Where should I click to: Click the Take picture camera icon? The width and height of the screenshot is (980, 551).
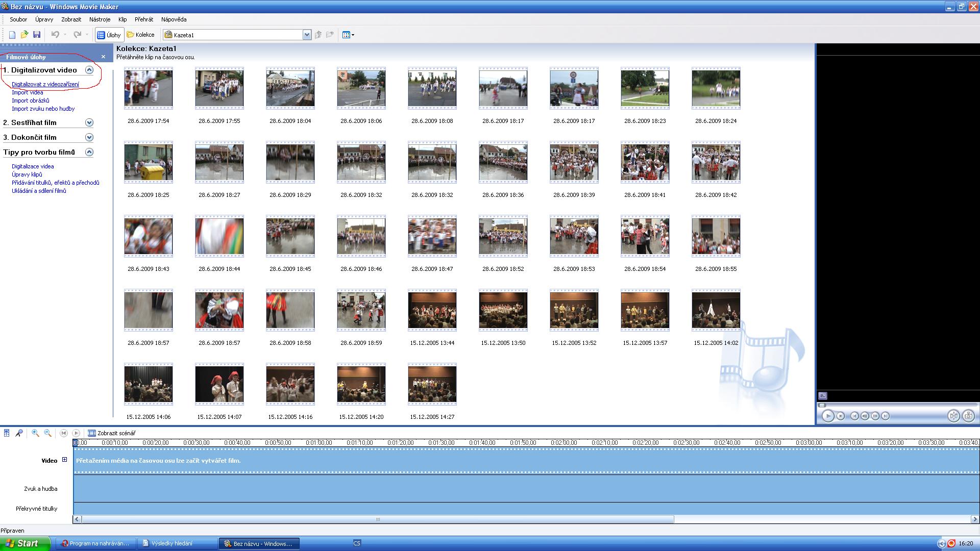[x=968, y=416]
